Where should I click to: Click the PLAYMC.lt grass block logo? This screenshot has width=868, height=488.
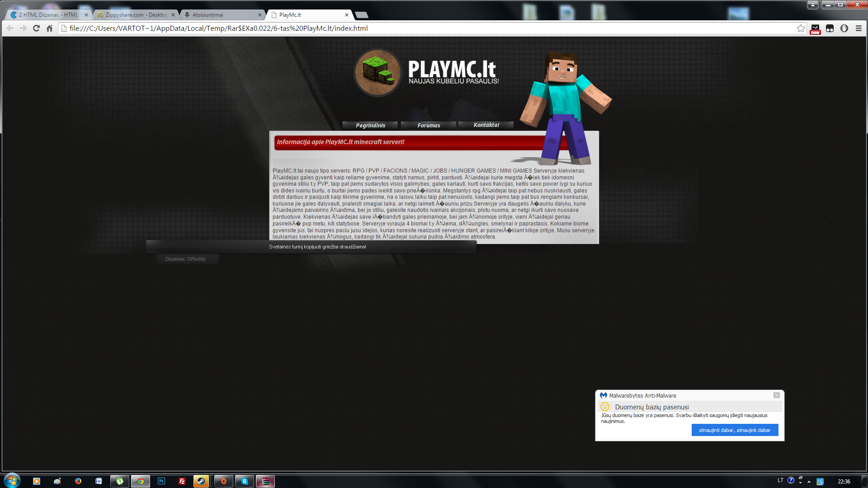click(x=377, y=72)
